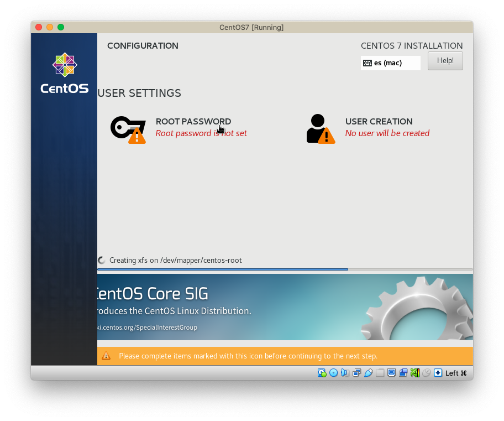The height and width of the screenshot is (421, 504).
Task: Click the hard disk activity icon in status bar
Action: coord(322,373)
